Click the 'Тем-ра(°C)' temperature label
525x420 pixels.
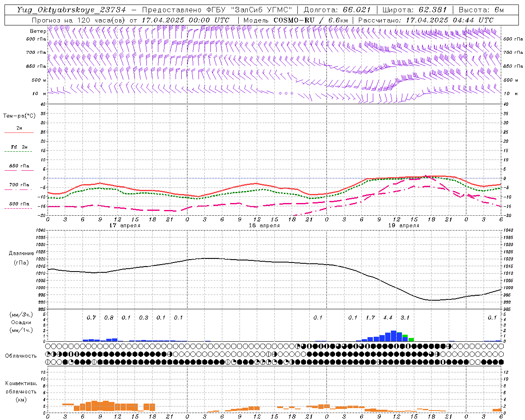point(19,116)
